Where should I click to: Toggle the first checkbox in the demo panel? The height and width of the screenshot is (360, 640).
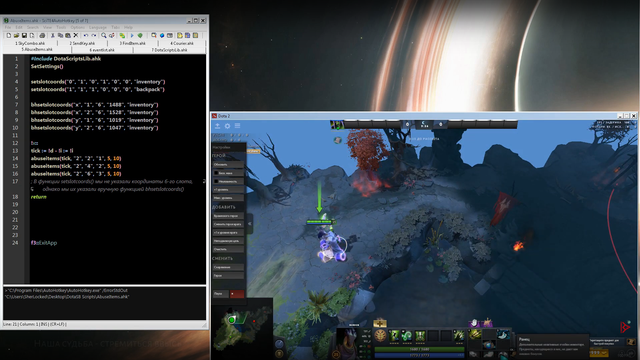click(x=216, y=173)
